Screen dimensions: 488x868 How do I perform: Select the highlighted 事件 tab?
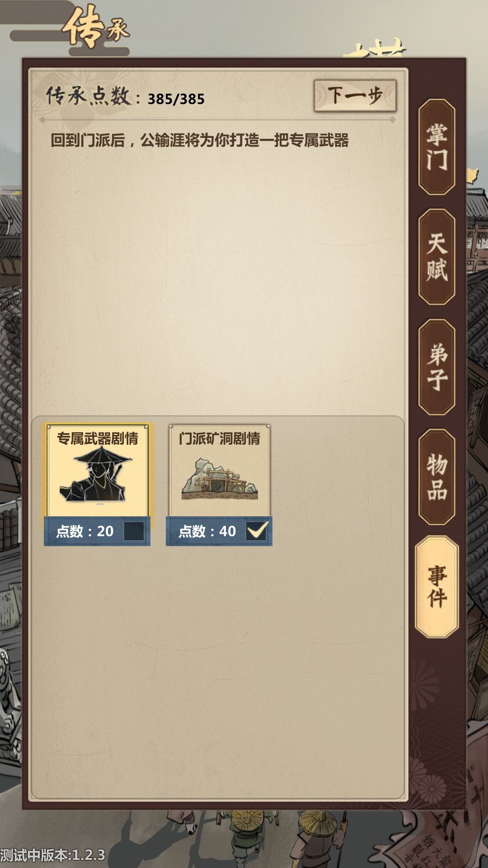pos(436,586)
